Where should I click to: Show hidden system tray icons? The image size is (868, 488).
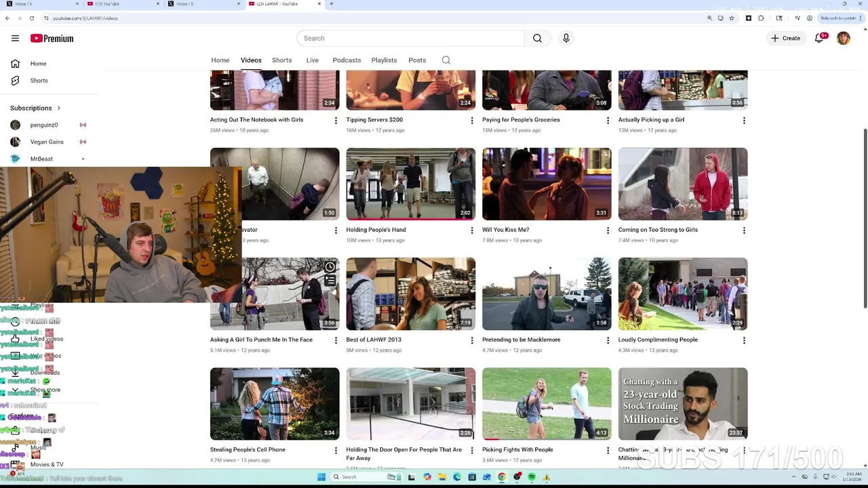click(x=794, y=477)
